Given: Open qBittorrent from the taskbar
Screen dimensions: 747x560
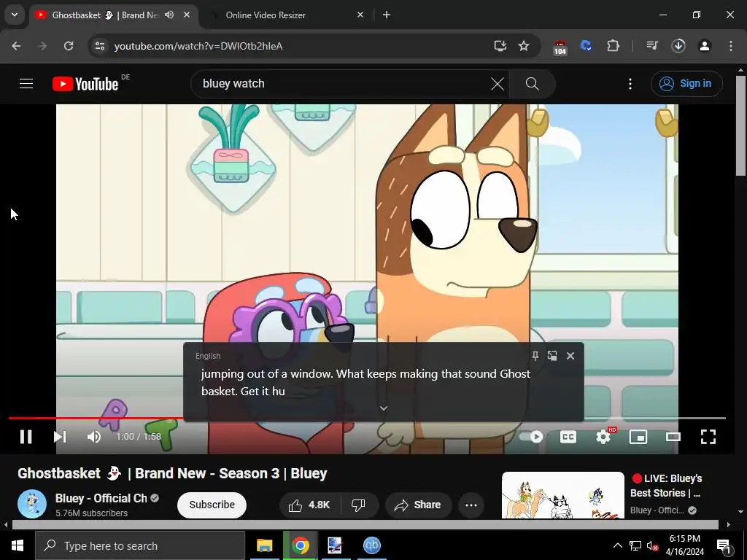Looking at the screenshot, I should point(371,545).
